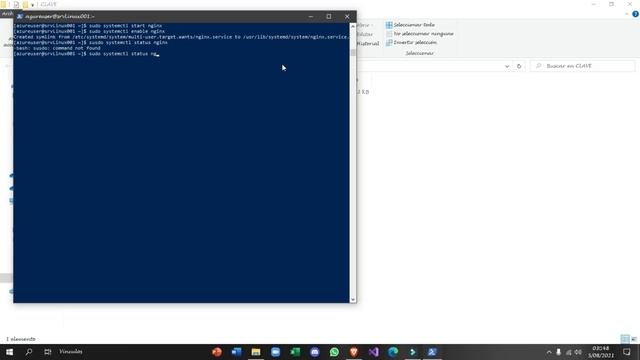The width and height of the screenshot is (640, 360).
Task: Open the volume tray icon
Action: tap(578, 352)
